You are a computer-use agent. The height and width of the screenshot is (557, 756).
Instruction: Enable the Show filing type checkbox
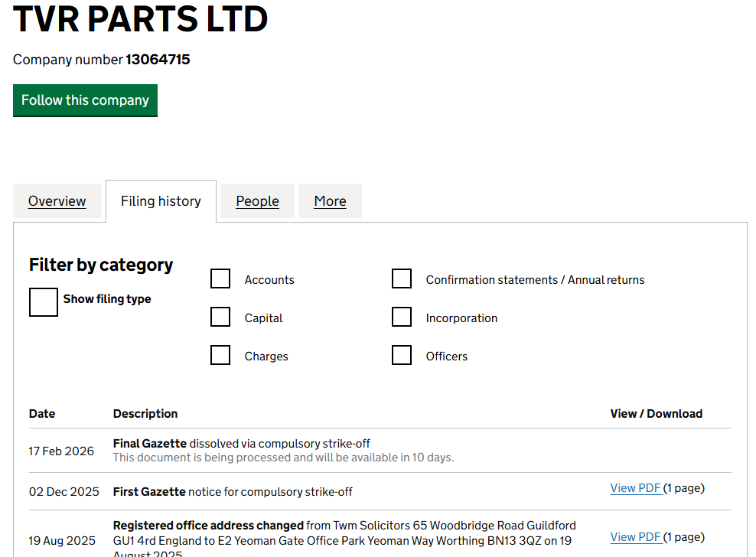coord(44,301)
